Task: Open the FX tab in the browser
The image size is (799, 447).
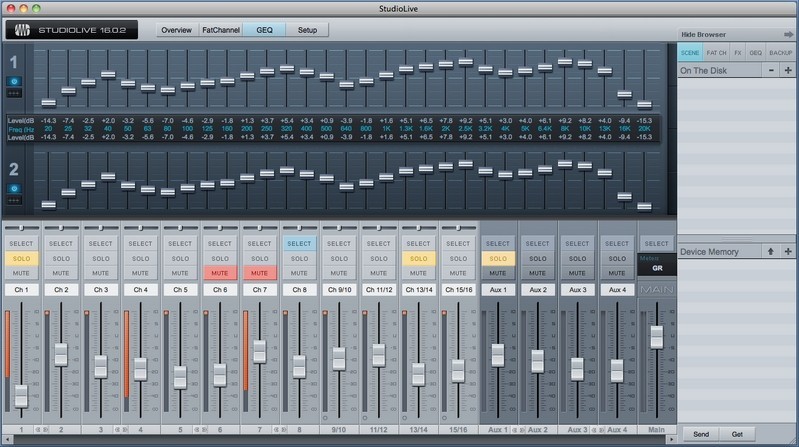Action: click(x=737, y=51)
